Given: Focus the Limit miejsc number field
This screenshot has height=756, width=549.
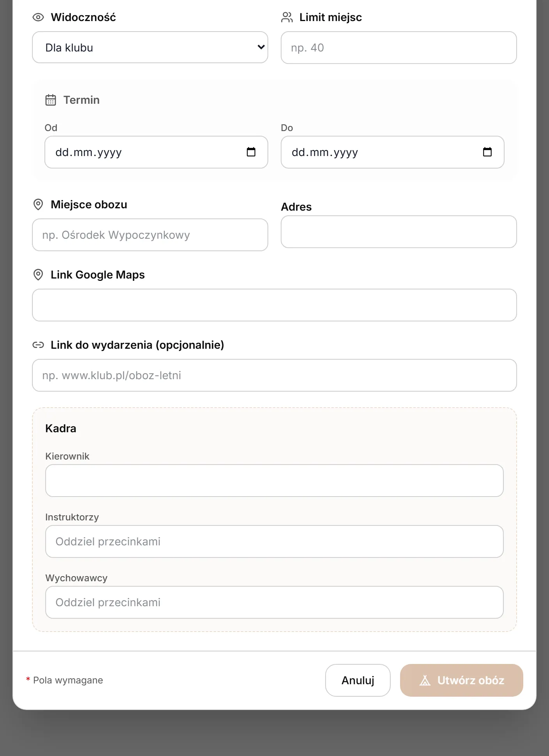Looking at the screenshot, I should coord(399,48).
